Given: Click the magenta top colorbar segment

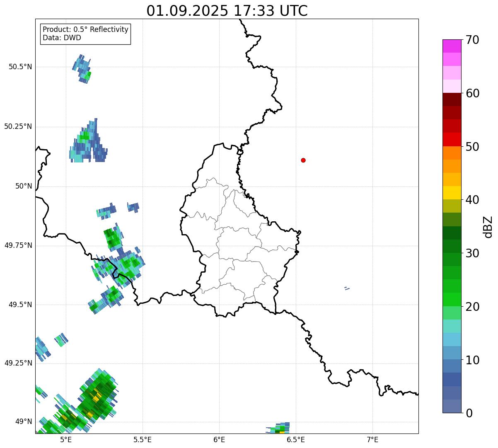Looking at the screenshot, I should (452, 46).
